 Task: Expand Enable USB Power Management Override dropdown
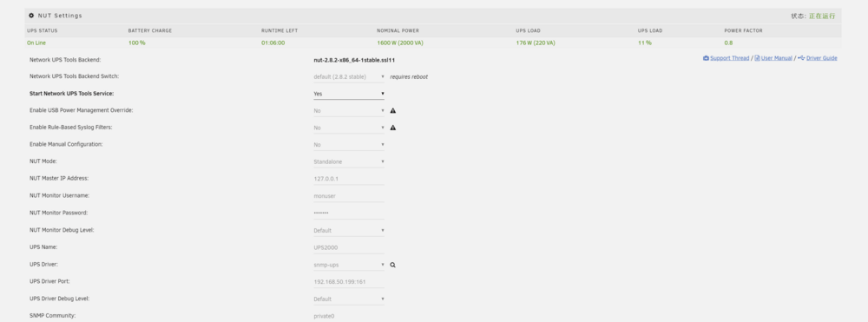pyautogui.click(x=349, y=110)
